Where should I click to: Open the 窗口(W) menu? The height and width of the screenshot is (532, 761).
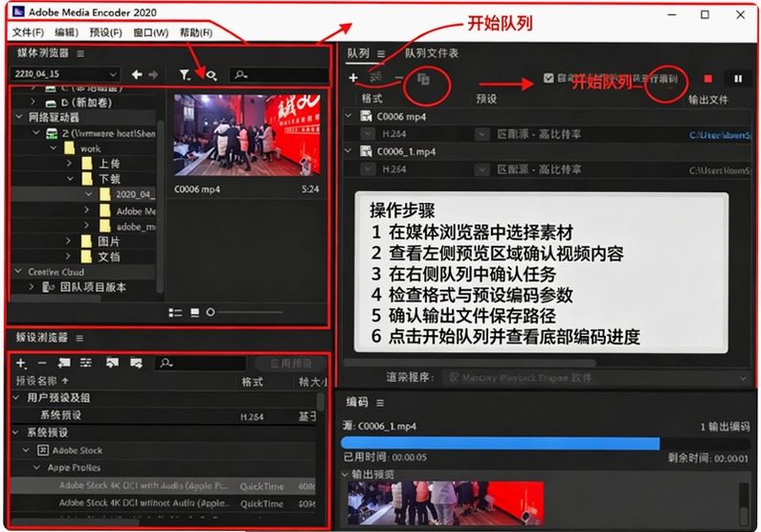click(x=151, y=33)
